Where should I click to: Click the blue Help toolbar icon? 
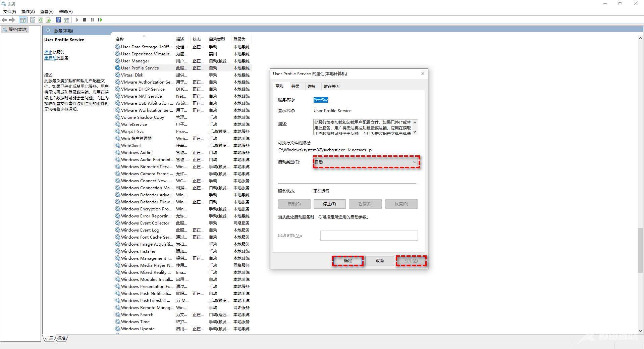[x=58, y=20]
